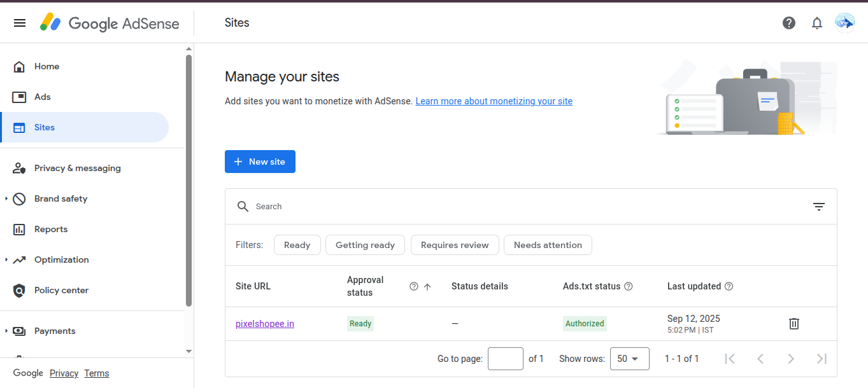Delete pixelshopee.in with the trash icon

pos(794,323)
